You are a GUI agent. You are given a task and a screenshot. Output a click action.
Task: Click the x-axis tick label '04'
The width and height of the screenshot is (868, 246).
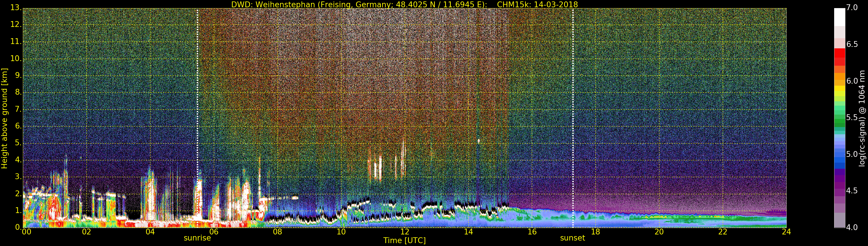[150, 232]
